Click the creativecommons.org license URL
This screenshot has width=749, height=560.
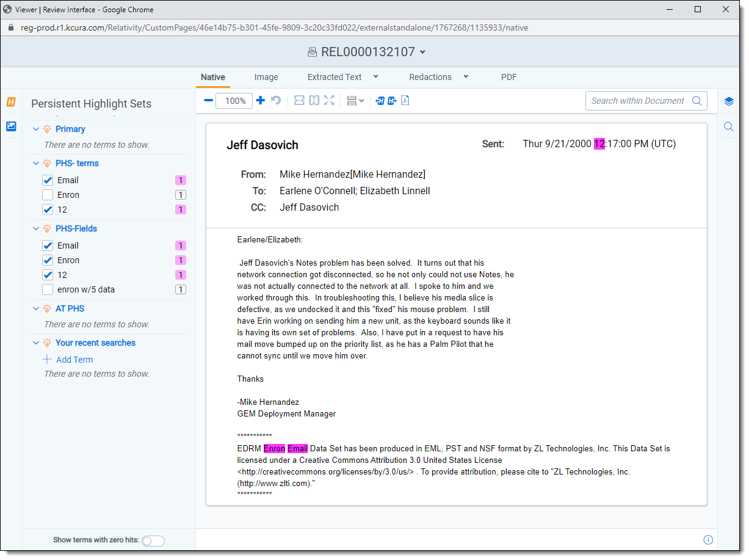[327, 472]
